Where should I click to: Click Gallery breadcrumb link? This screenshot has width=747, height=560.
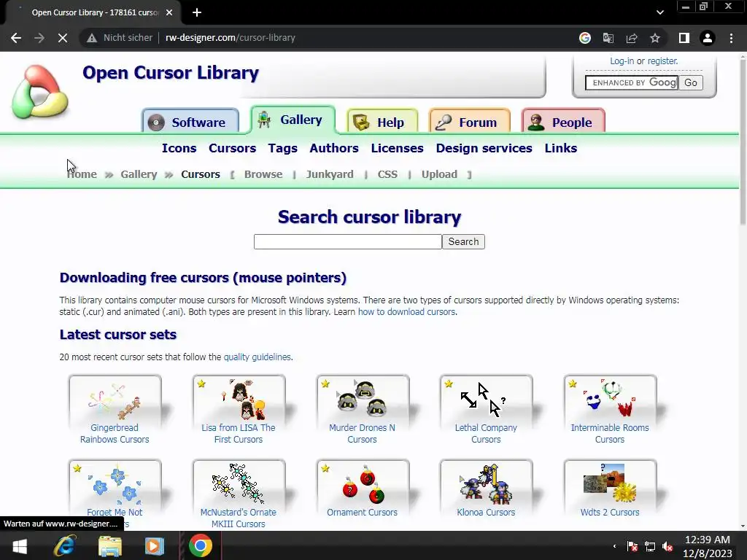click(x=139, y=174)
